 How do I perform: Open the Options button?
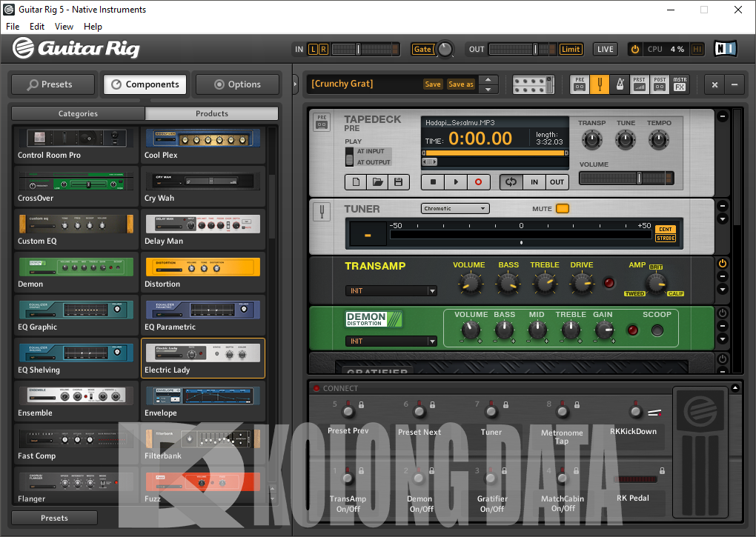point(237,84)
